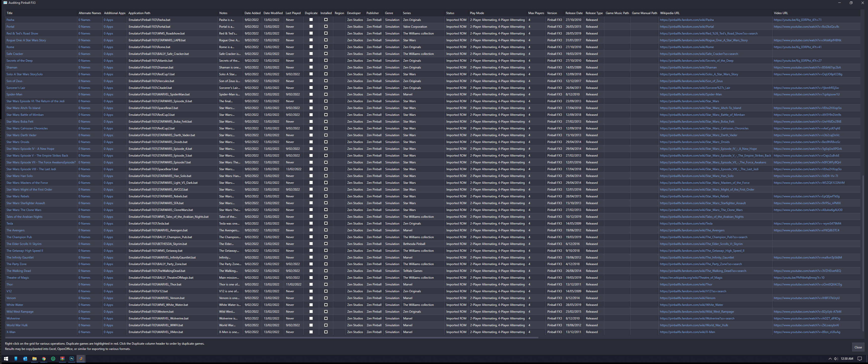Open the Safe Cracker title link
The image size is (868, 364).
pyautogui.click(x=15, y=54)
